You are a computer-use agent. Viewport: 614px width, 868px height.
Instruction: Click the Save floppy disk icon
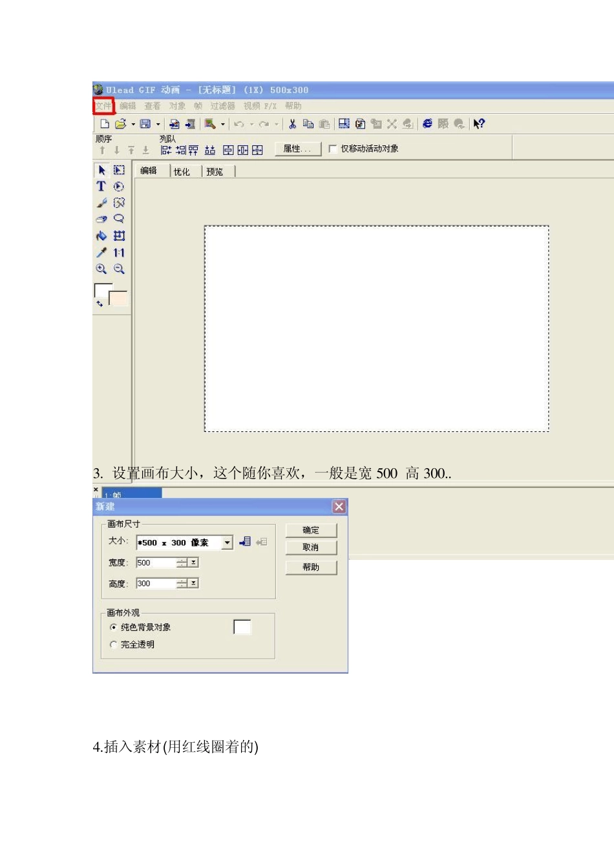(x=145, y=123)
